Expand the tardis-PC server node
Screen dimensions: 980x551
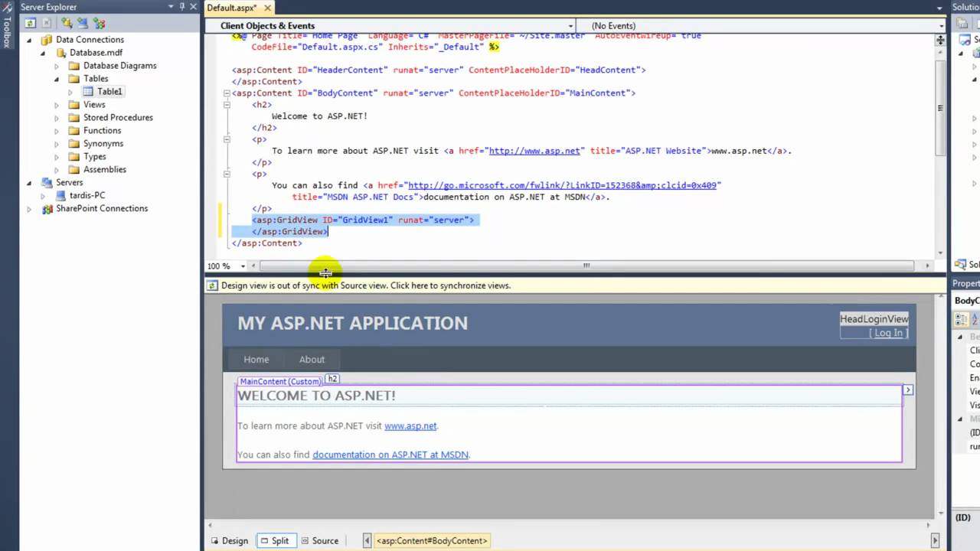tap(43, 196)
